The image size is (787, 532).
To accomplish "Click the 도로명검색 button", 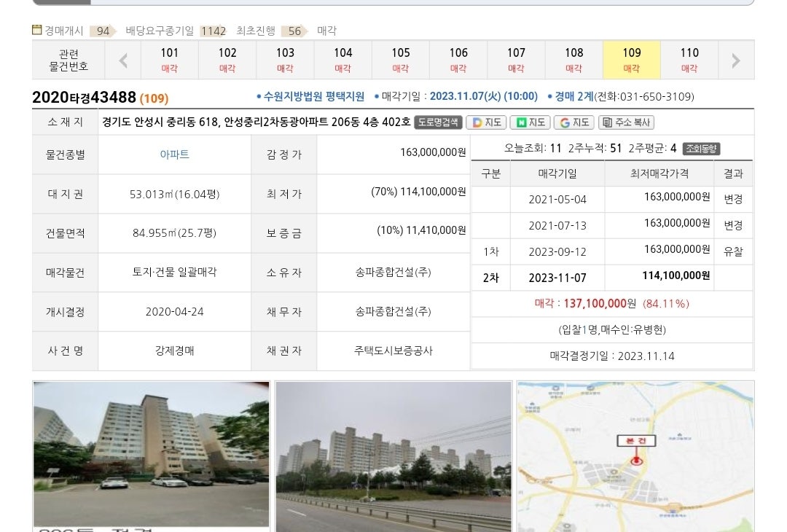I will tap(438, 122).
